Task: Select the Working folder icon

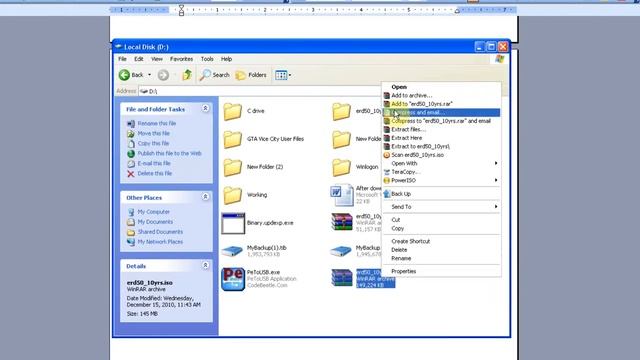Action: (232, 195)
